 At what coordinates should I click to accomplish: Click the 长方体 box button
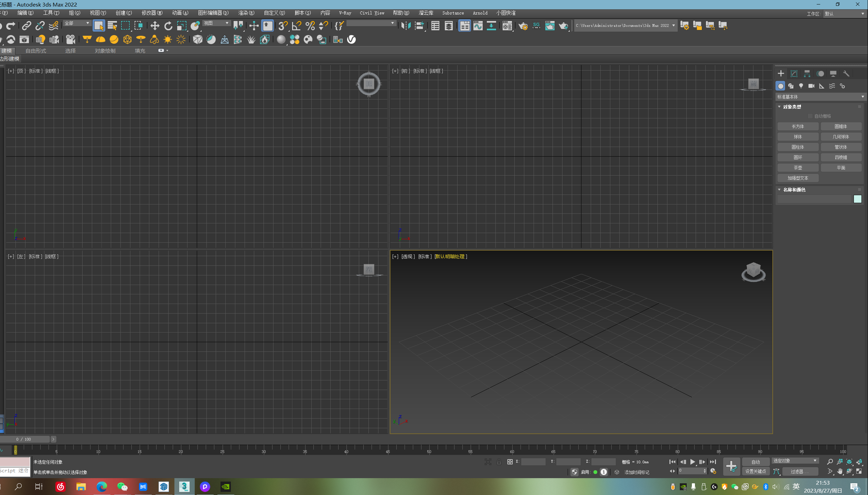798,126
